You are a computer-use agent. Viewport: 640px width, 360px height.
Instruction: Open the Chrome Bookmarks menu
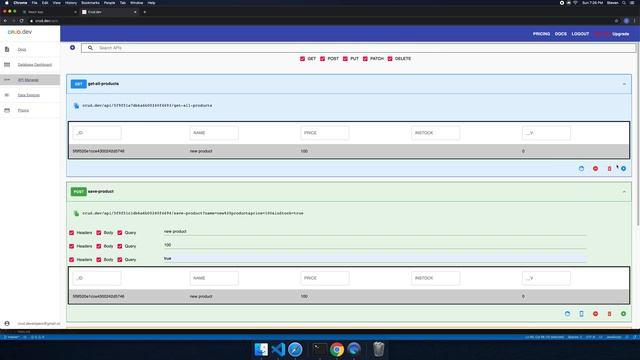(90, 3)
